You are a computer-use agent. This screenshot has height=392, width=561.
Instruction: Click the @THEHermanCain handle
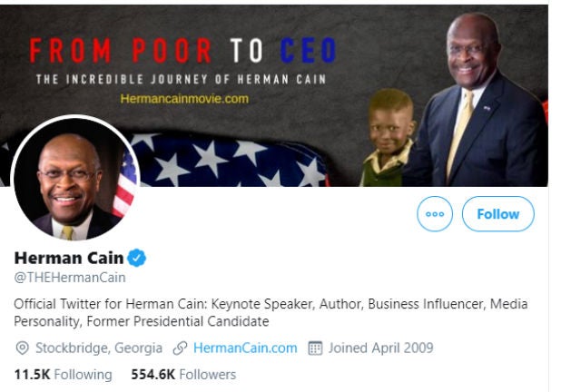click(x=70, y=278)
